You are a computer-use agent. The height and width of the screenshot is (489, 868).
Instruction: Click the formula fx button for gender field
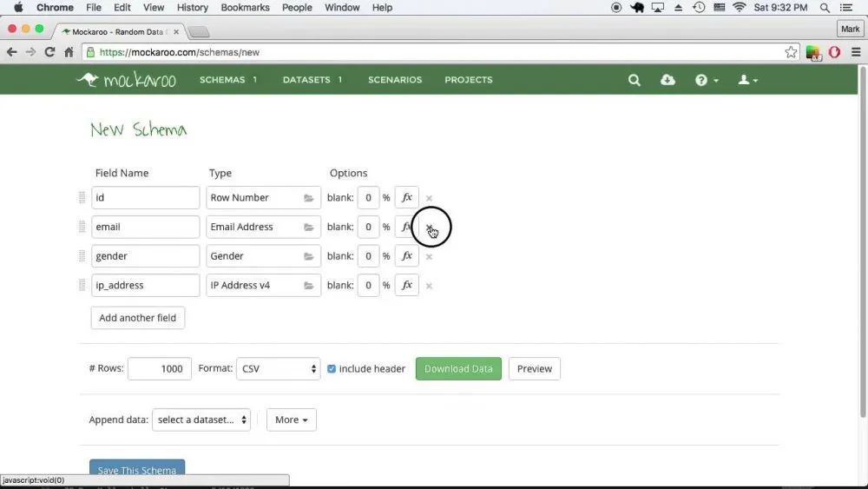pos(406,256)
